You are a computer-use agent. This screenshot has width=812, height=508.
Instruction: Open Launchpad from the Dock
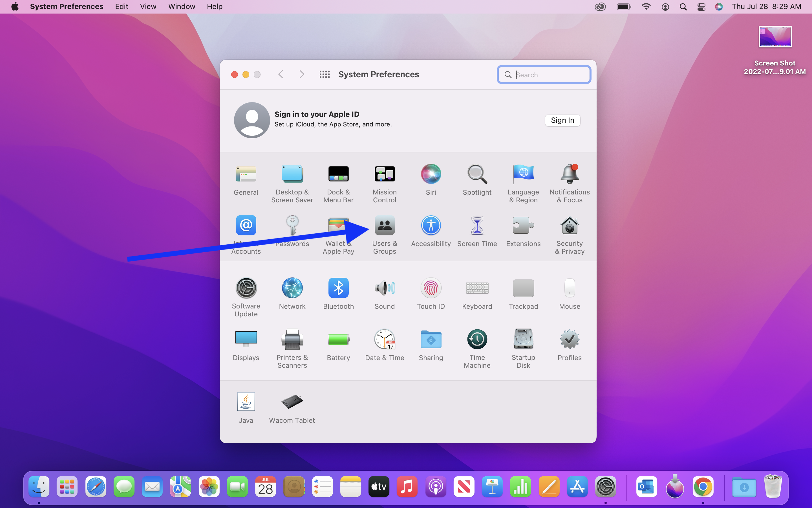click(67, 486)
